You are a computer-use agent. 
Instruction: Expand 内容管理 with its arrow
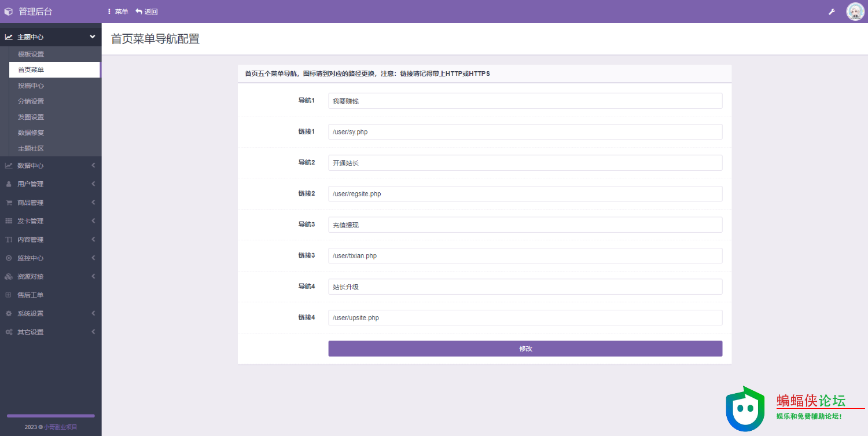(93, 240)
